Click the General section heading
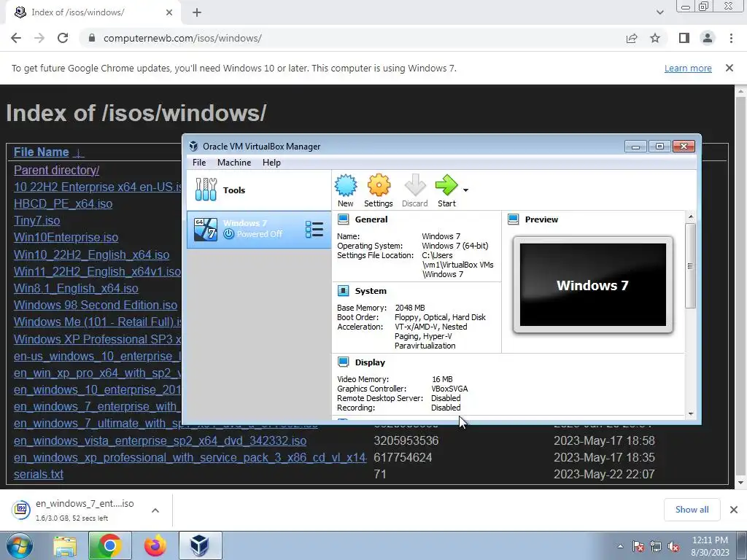 coord(371,219)
